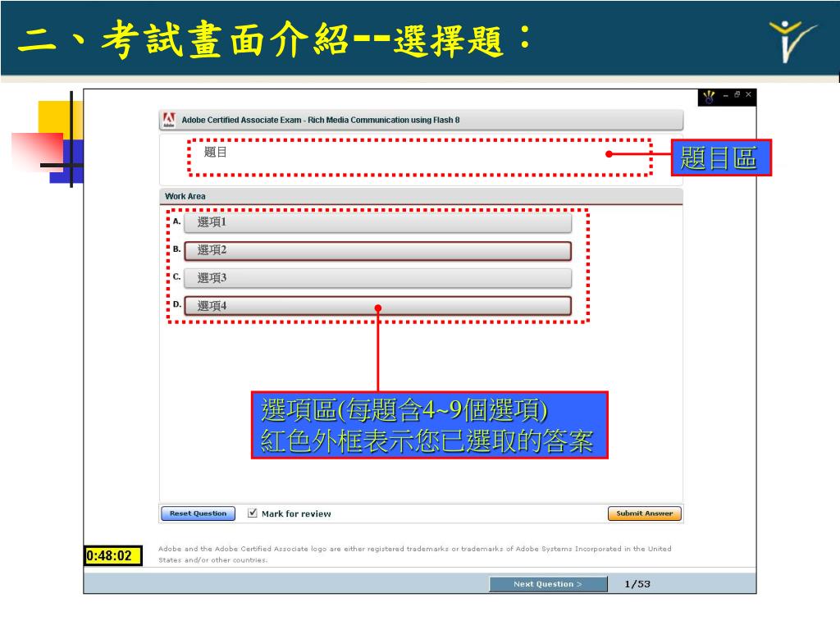The height and width of the screenshot is (630, 840).
Task: Close the exam window
Action: point(748,95)
